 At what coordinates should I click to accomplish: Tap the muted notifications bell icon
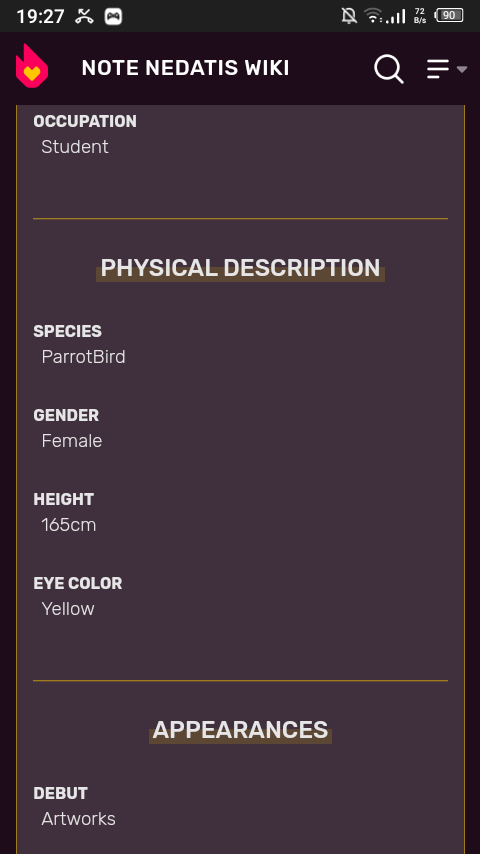(349, 16)
